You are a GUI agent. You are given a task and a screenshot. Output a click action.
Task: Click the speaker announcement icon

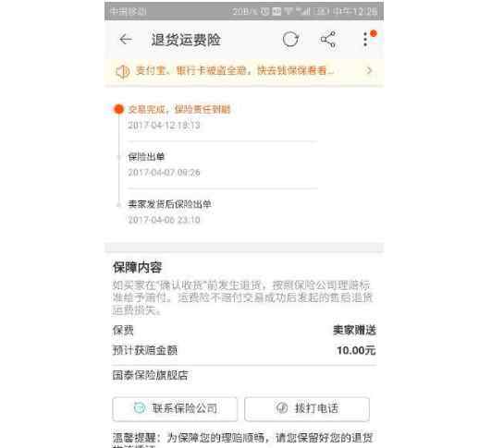122,71
